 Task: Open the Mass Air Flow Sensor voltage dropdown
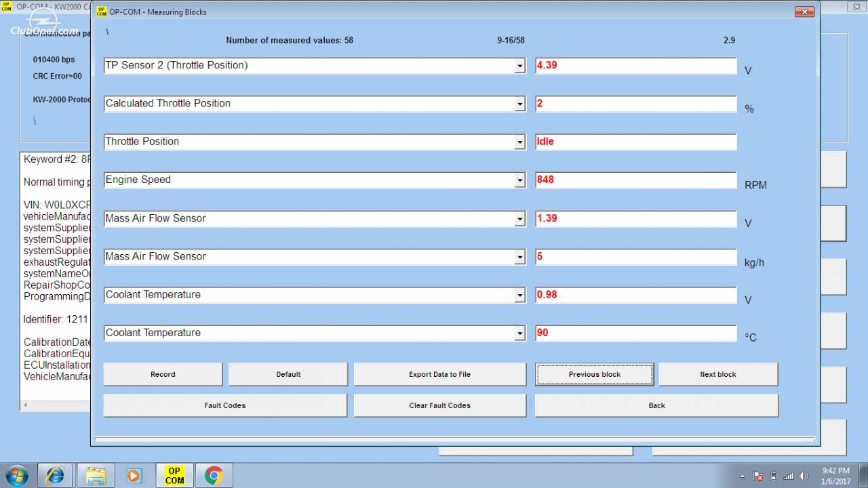tap(520, 219)
